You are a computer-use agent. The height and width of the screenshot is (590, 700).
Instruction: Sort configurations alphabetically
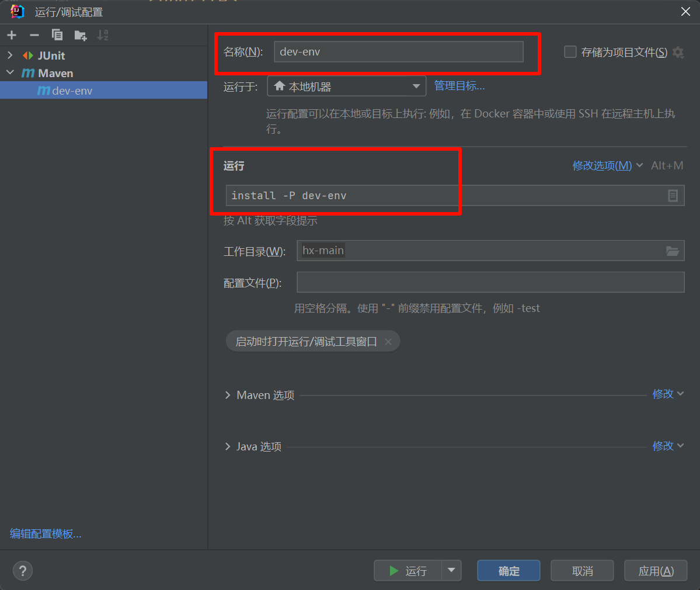103,35
